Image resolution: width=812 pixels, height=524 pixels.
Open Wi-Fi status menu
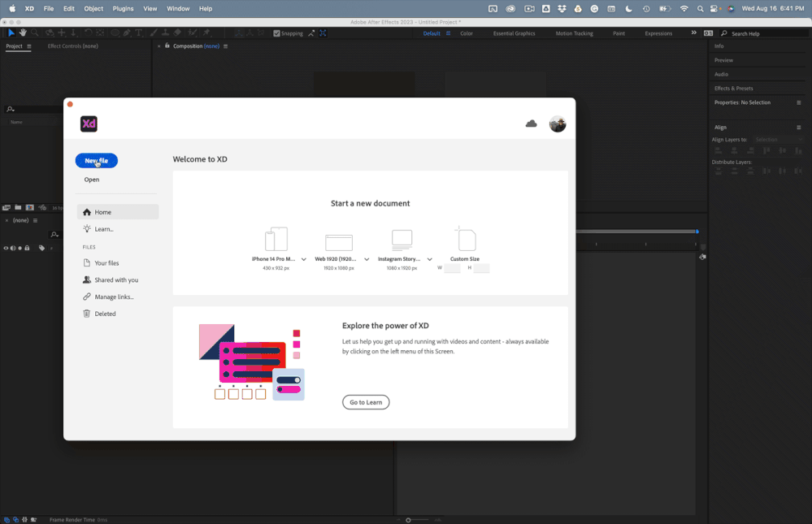(x=684, y=8)
